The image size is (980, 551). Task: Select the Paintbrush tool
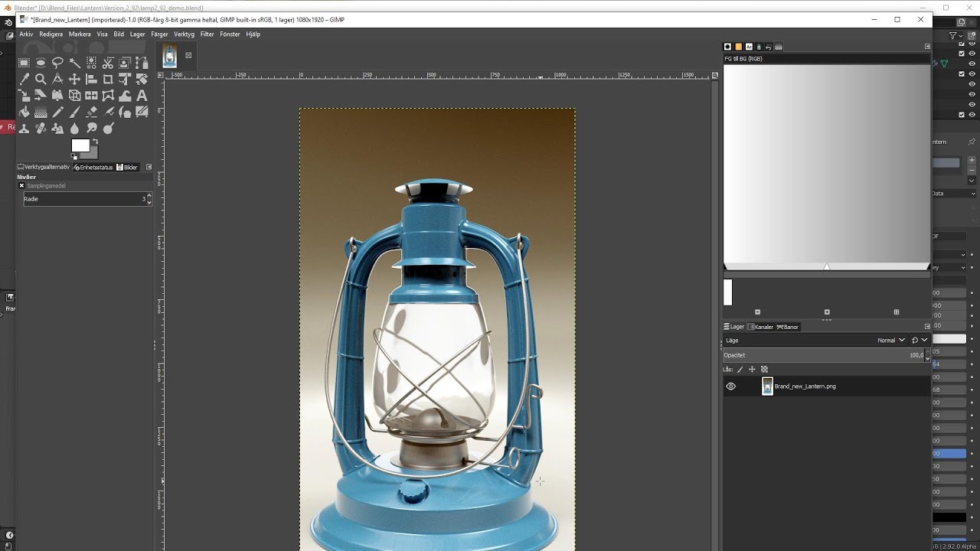(74, 112)
